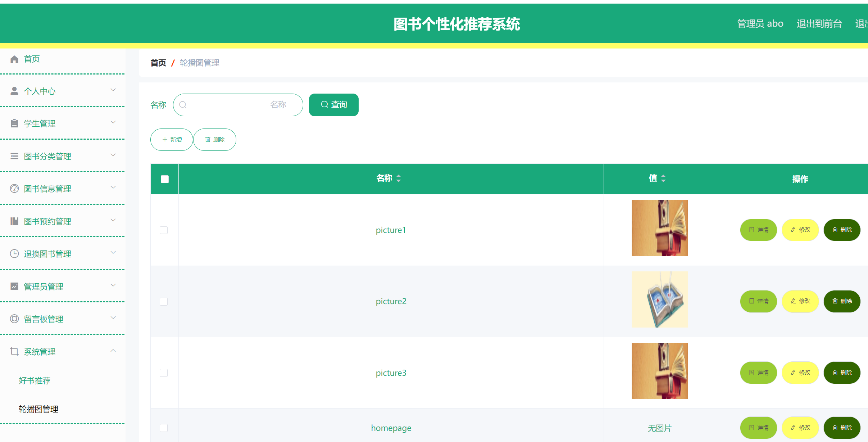
Task: Select the 个人中心 person icon
Action: [14, 91]
